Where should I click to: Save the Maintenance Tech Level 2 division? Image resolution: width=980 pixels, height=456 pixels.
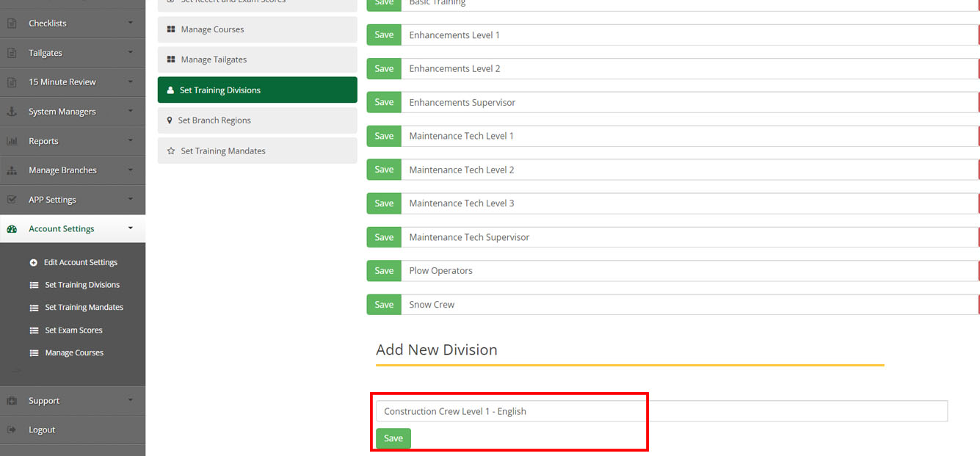tap(384, 170)
